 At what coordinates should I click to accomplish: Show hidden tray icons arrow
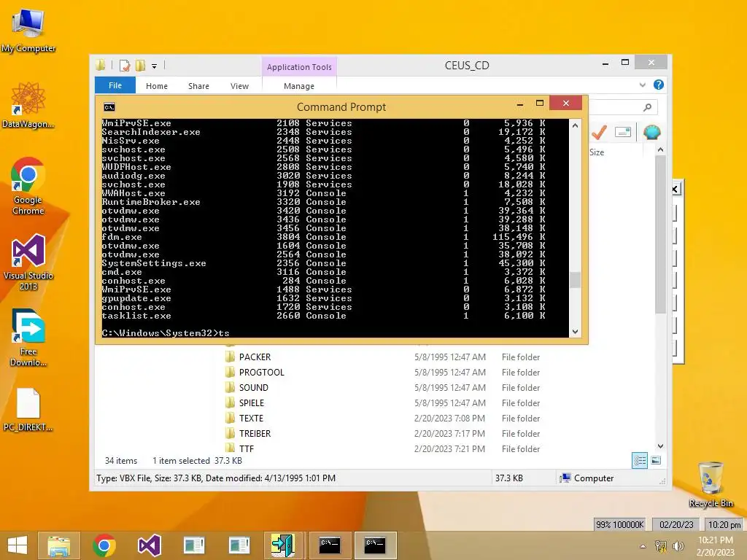point(643,546)
